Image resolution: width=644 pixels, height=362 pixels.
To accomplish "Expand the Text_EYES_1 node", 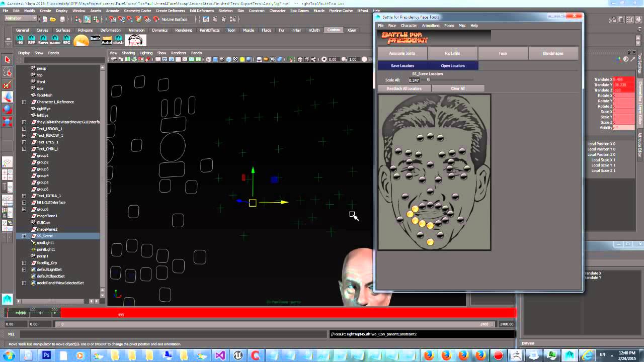I will tap(24, 142).
